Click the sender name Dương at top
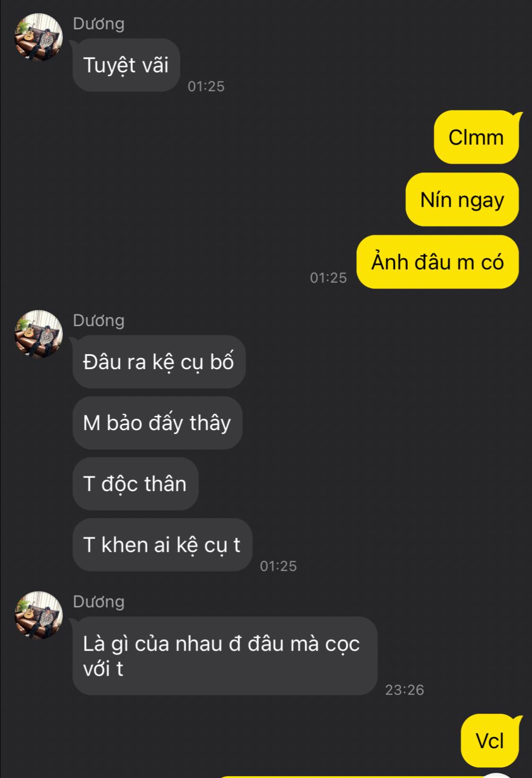The image size is (532, 778). click(x=99, y=24)
